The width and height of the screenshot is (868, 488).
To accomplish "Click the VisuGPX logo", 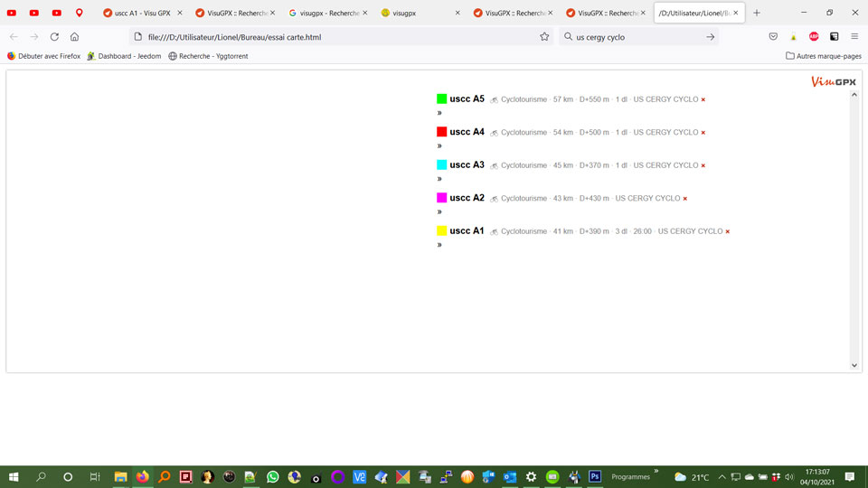I will pos(833,82).
